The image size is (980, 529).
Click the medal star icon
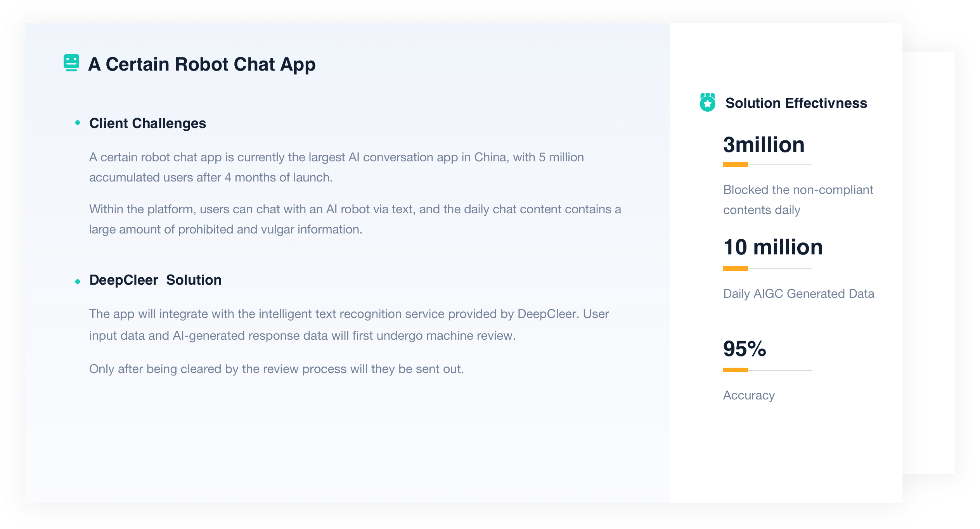pyautogui.click(x=707, y=102)
